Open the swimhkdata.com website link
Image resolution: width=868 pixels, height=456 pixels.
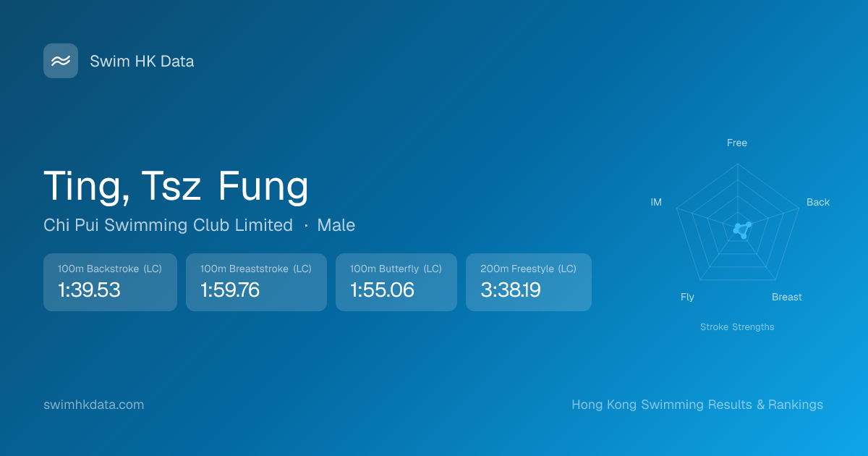click(x=93, y=405)
